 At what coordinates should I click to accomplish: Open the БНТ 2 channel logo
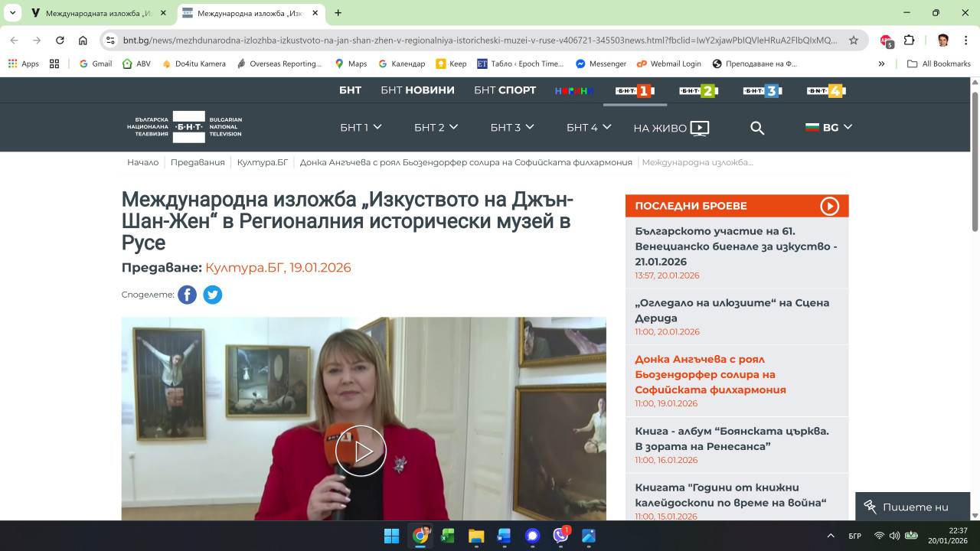pos(697,91)
